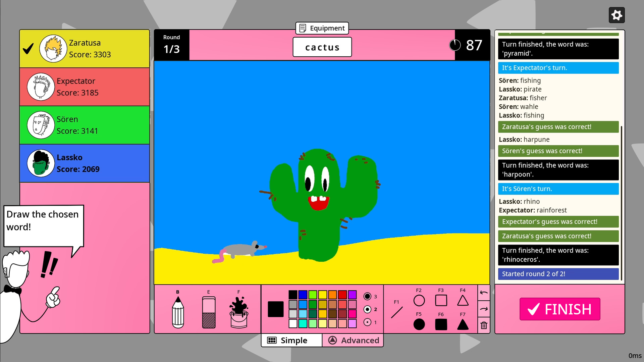Open the settings gear menu
Screen dimensions: 644x362
[616, 15]
